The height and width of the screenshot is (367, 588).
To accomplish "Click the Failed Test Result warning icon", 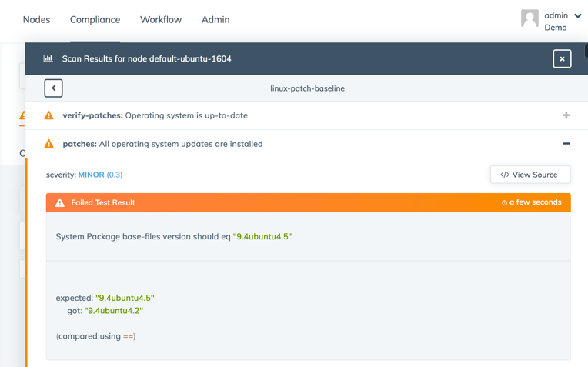I will click(x=60, y=203).
